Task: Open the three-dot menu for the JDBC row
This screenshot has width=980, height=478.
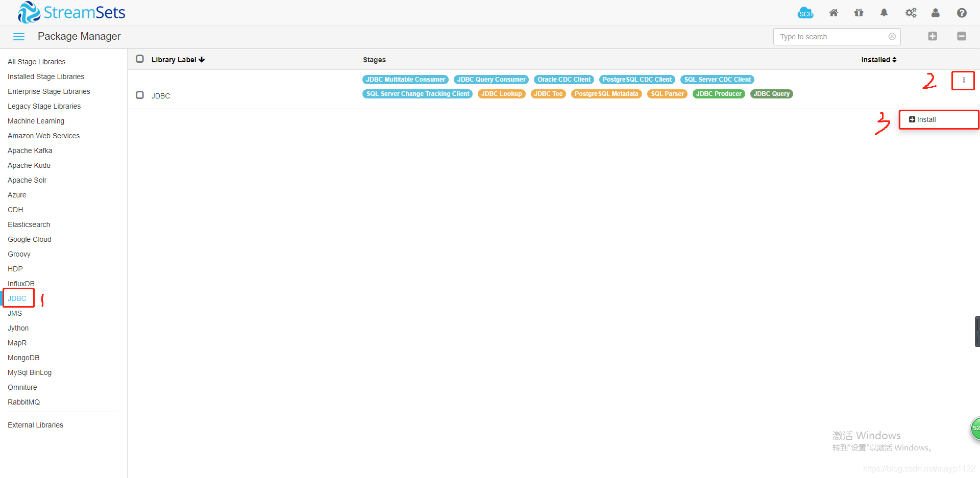Action: pyautogui.click(x=964, y=80)
